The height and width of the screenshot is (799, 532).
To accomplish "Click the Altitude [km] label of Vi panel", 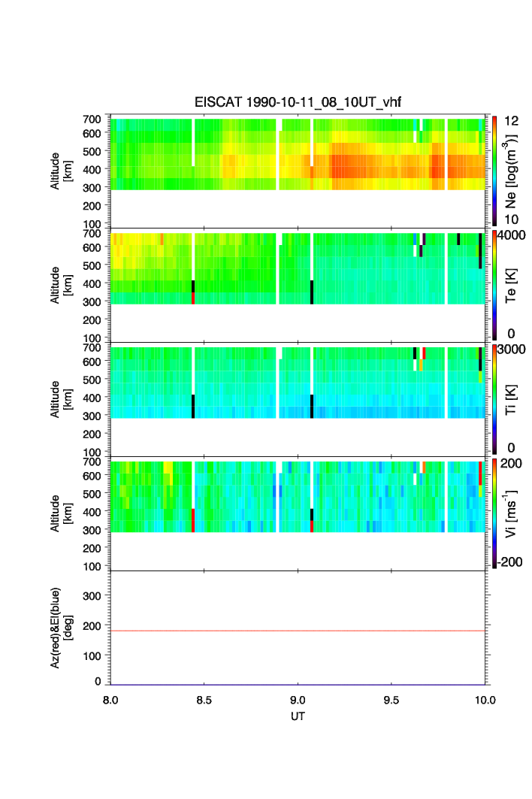I will coord(61,513).
